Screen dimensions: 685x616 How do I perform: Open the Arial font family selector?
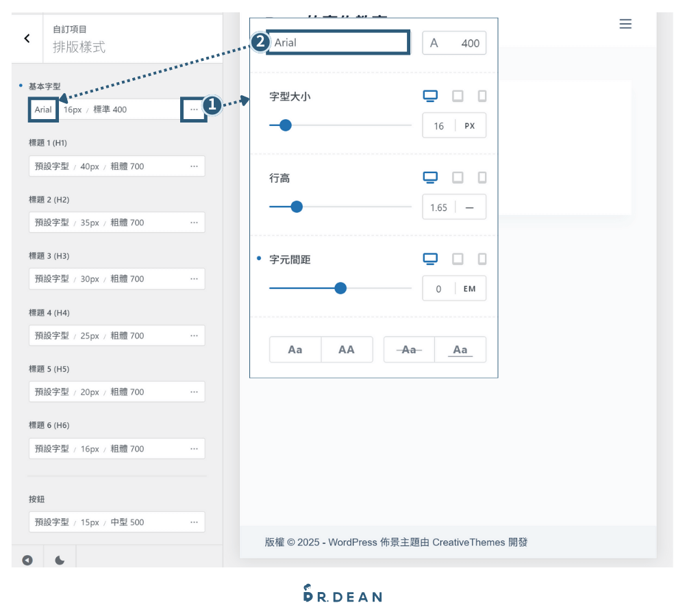[x=338, y=42]
